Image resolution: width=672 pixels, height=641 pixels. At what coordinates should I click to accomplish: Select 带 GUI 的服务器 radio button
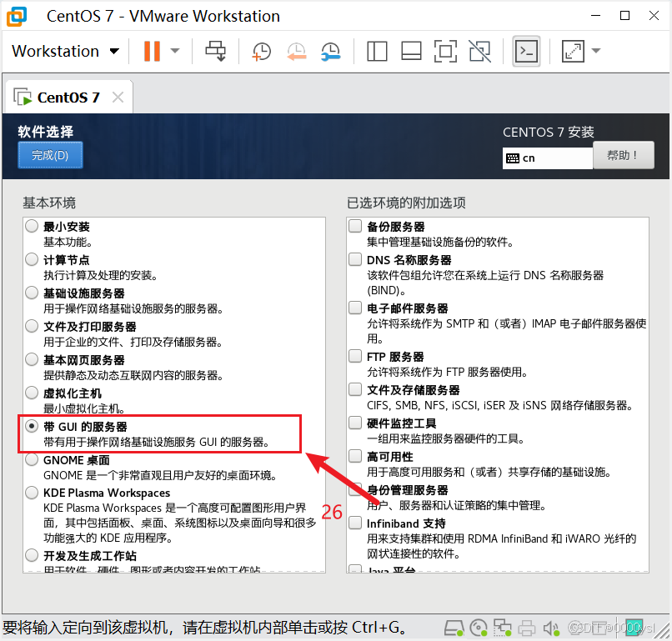tap(32, 426)
